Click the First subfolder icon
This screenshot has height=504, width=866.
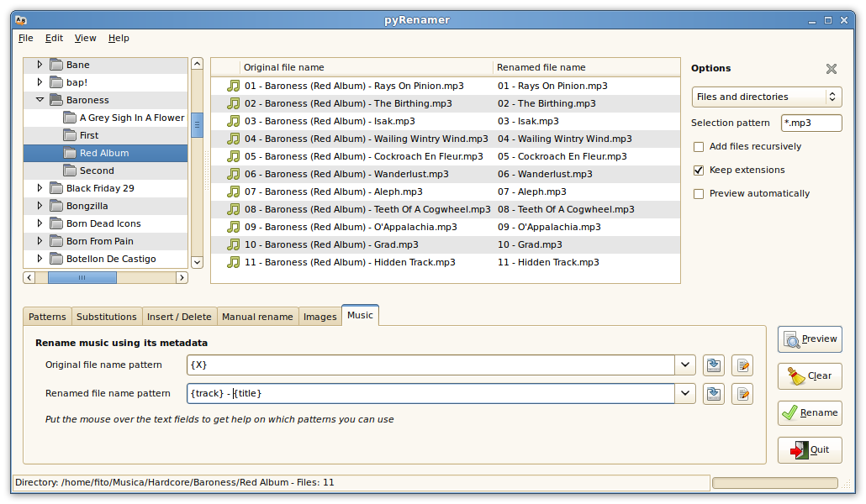coord(70,135)
